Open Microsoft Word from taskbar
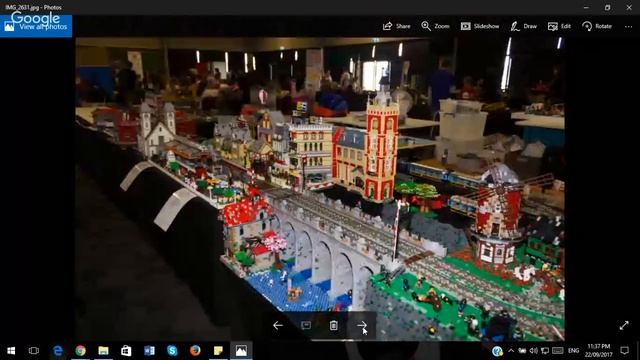 coord(149,350)
